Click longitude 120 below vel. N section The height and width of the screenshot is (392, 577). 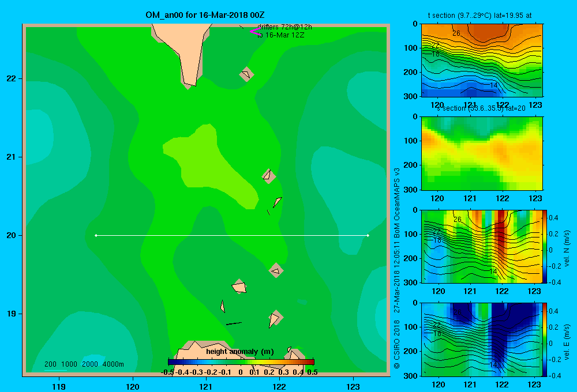tap(438, 291)
